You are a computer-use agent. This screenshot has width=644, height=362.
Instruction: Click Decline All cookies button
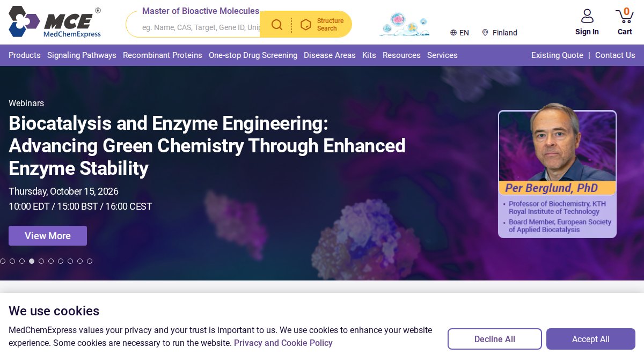pos(495,339)
